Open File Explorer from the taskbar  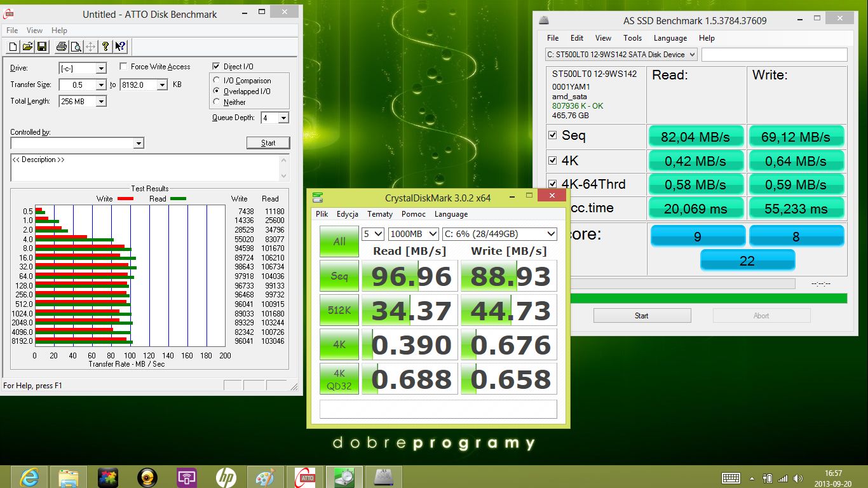69,477
